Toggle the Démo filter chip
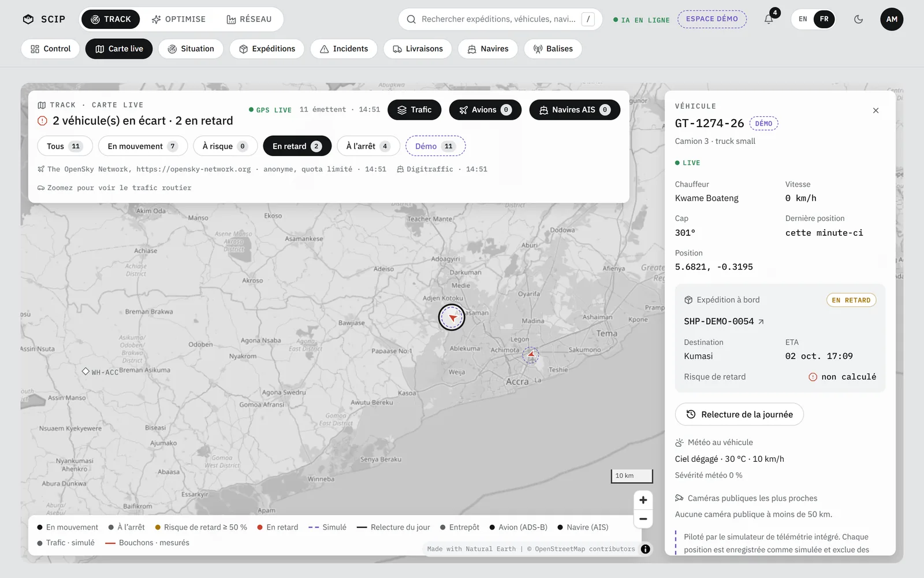Screen dimensions: 924x578 click(x=435, y=146)
